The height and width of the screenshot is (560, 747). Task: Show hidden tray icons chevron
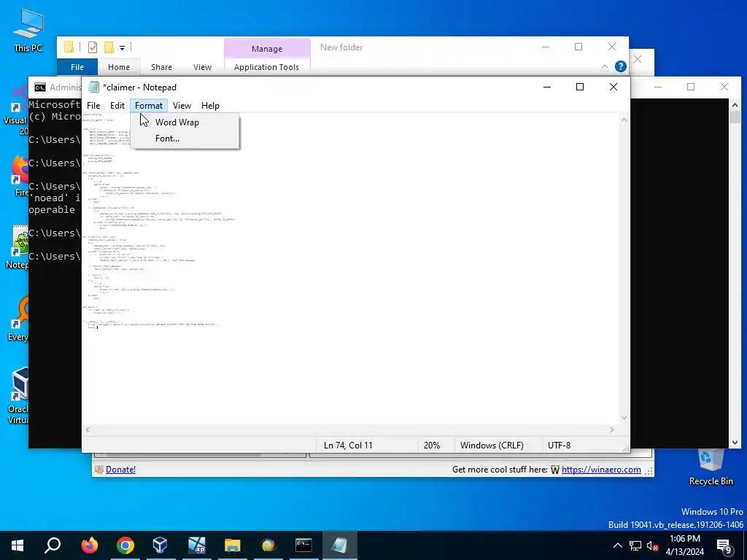coord(617,545)
